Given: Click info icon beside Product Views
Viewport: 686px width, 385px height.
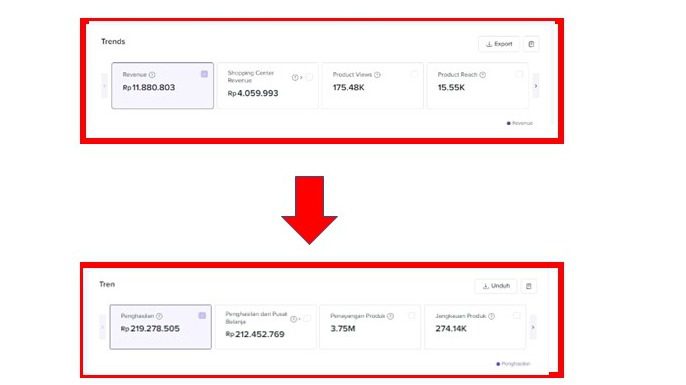Looking at the screenshot, I should [x=377, y=75].
